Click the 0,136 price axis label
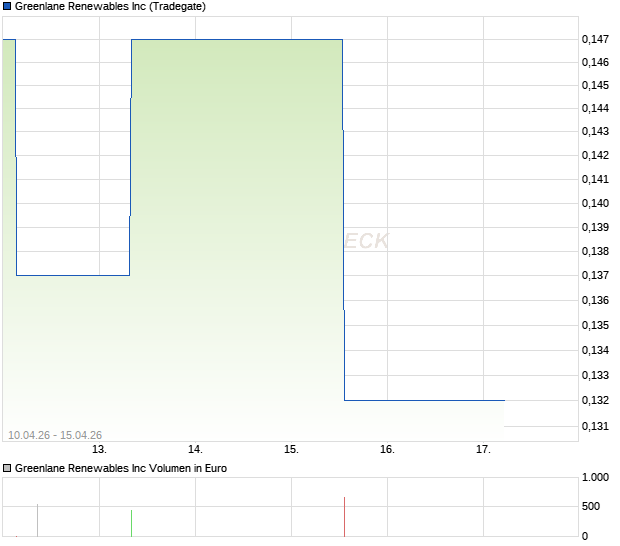 pos(595,300)
